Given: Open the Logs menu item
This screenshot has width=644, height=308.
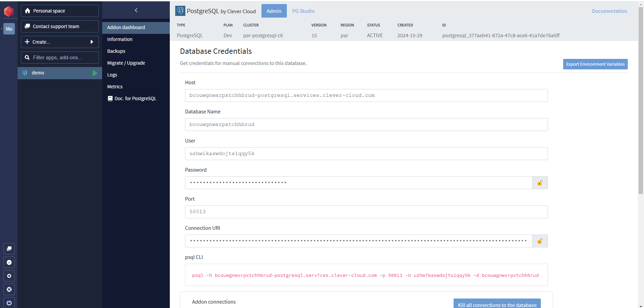Looking at the screenshot, I should (136, 75).
